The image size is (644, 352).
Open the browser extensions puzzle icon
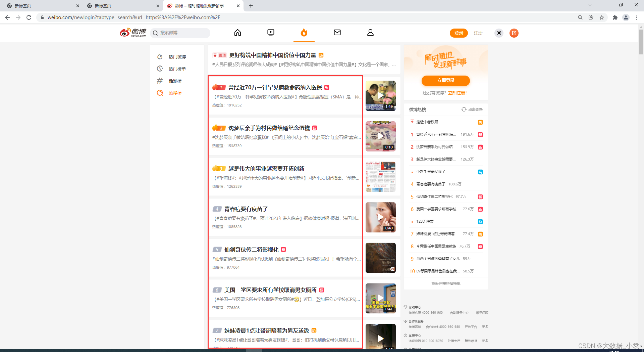point(615,17)
